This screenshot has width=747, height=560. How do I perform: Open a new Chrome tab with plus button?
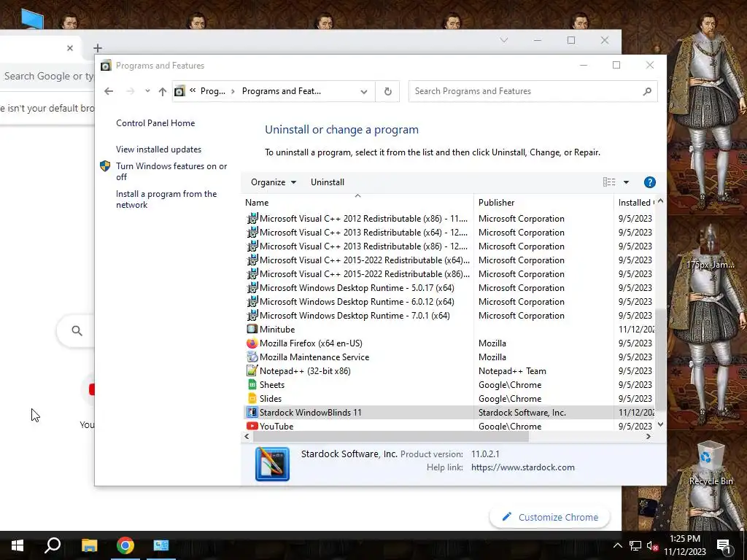tap(98, 47)
